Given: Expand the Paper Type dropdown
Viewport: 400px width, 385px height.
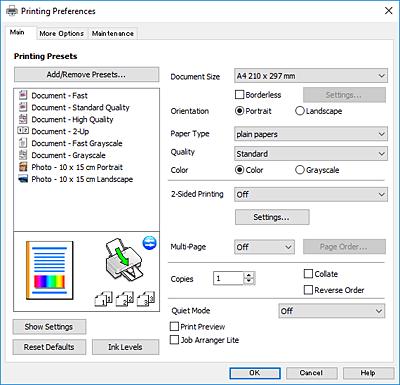Looking at the screenshot, I should click(x=311, y=134).
